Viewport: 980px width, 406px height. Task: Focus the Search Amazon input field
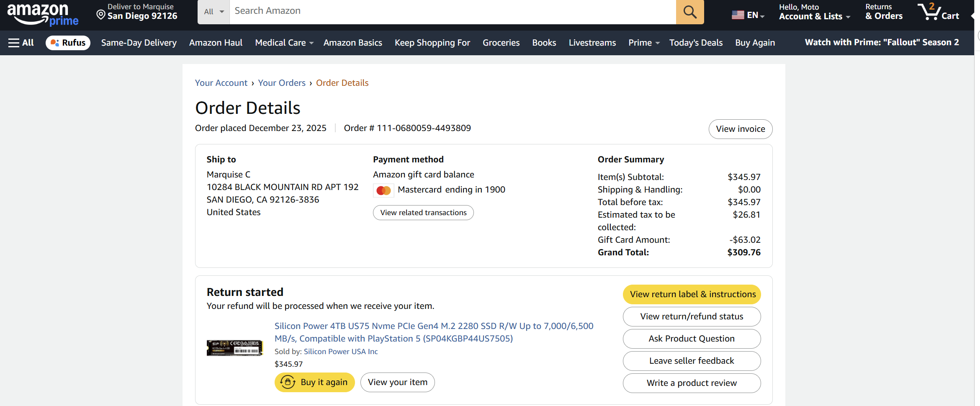(452, 11)
